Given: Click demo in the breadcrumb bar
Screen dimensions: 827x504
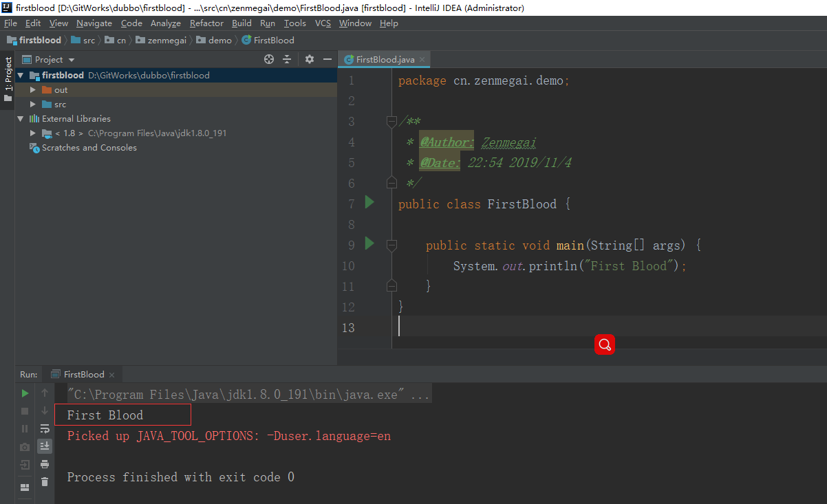Looking at the screenshot, I should click(x=214, y=40).
